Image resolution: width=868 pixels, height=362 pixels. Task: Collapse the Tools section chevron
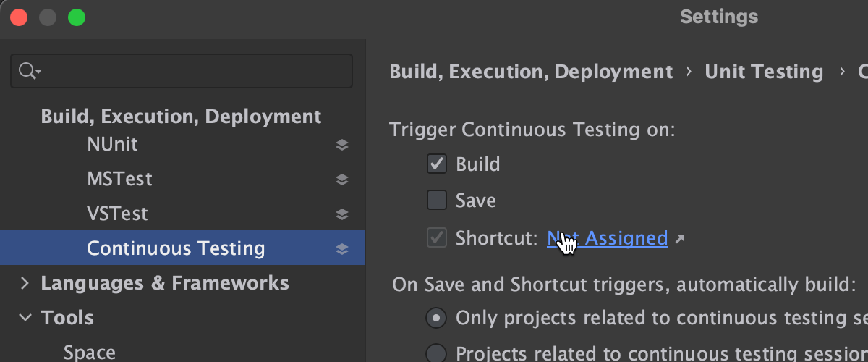(x=25, y=318)
